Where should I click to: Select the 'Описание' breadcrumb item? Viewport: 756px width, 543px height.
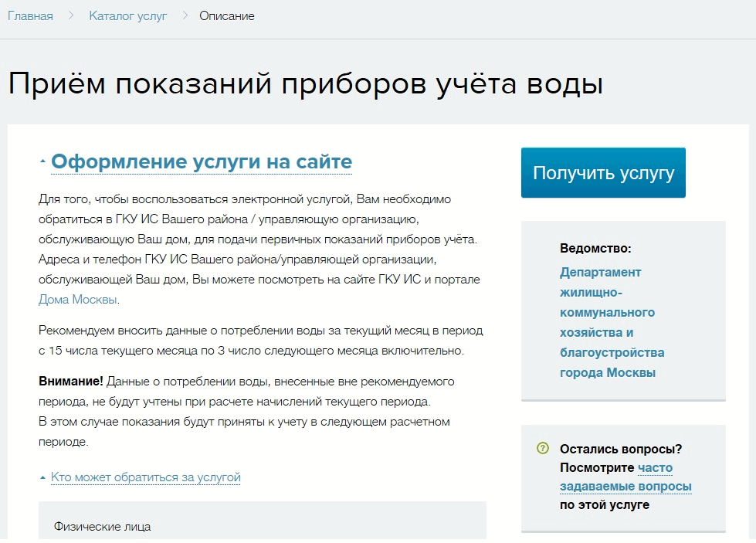point(226,15)
